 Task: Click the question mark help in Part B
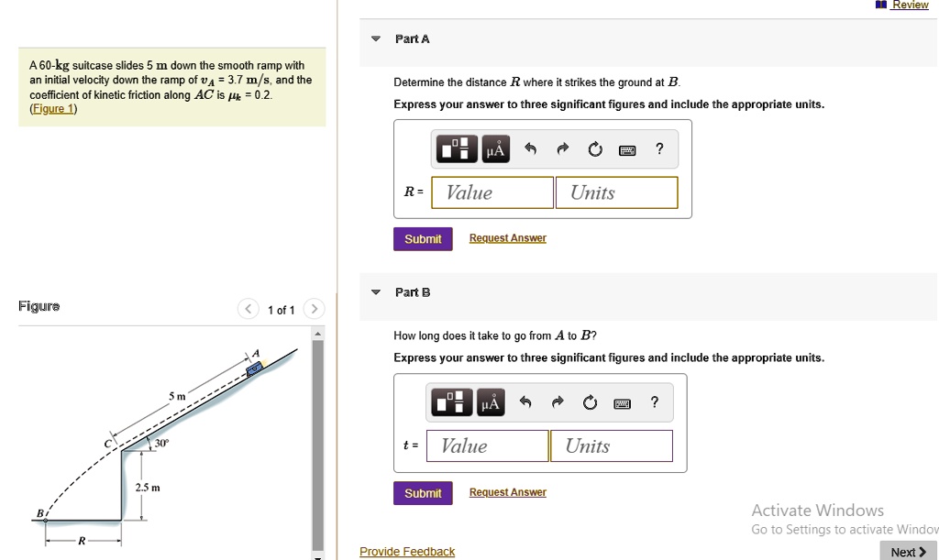pyautogui.click(x=654, y=401)
